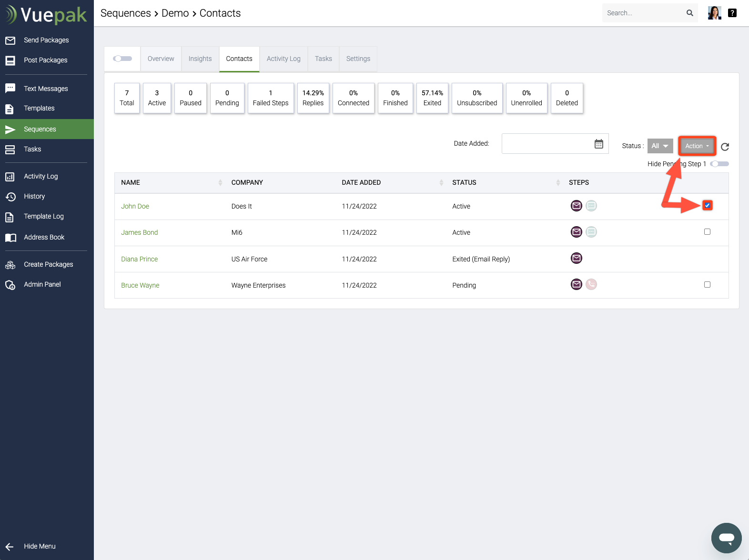Filter by 1 Failed Steps card

[271, 98]
